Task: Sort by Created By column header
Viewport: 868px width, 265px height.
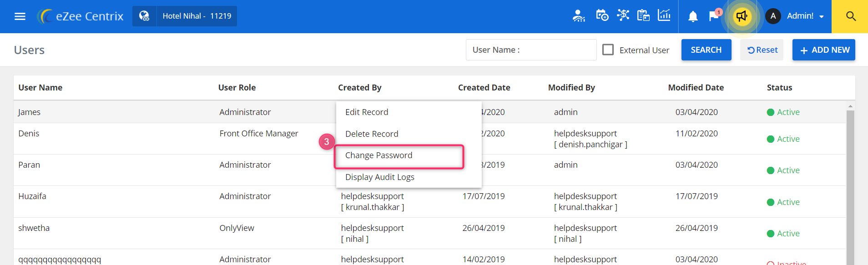Action: pos(360,87)
